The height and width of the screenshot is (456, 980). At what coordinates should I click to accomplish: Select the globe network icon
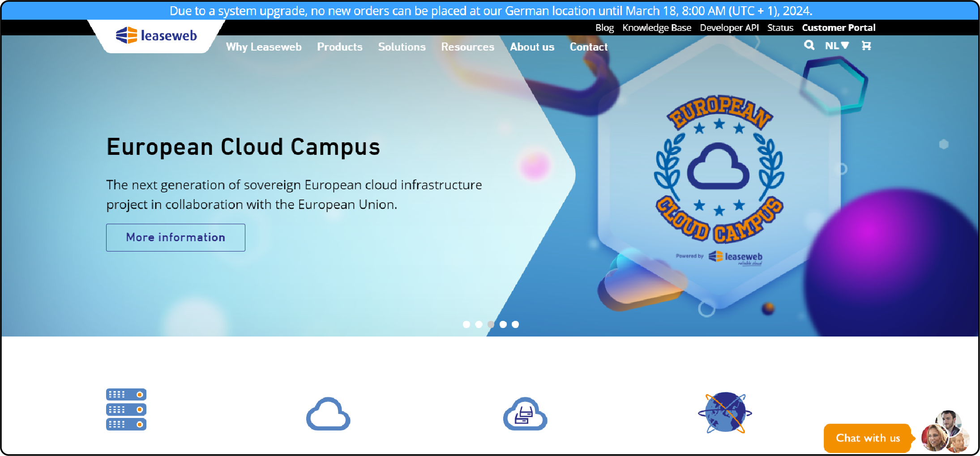725,413
